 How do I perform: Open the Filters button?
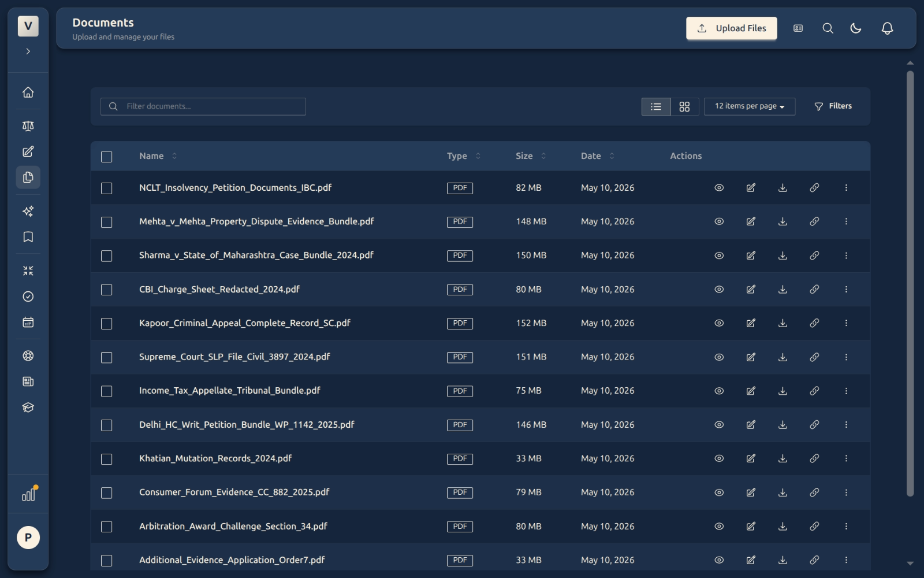(833, 106)
